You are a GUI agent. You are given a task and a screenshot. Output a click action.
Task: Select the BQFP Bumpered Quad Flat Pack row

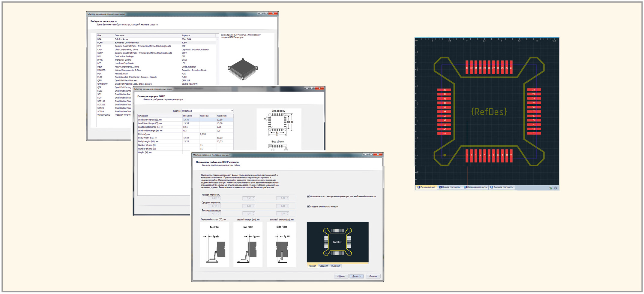[x=156, y=43]
